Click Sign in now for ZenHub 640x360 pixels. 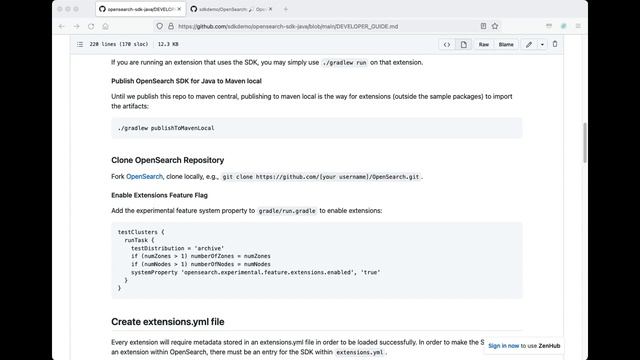504,346
